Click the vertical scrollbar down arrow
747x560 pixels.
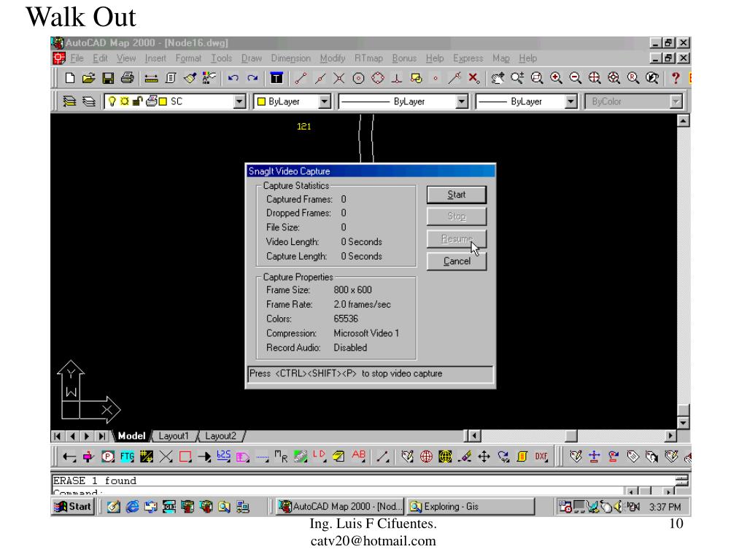click(x=683, y=423)
